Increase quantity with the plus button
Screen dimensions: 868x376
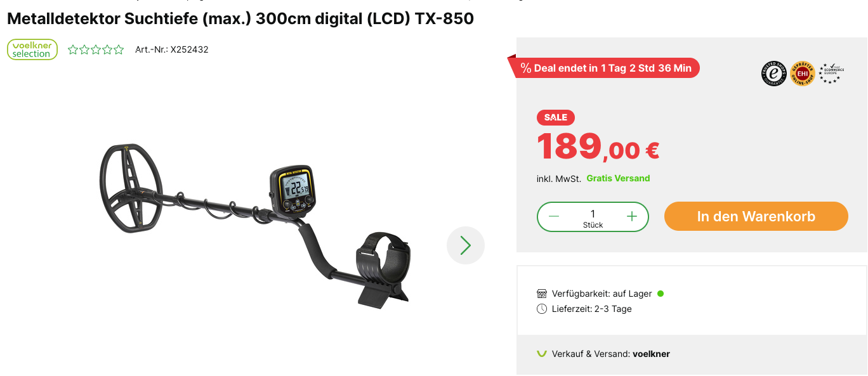631,216
